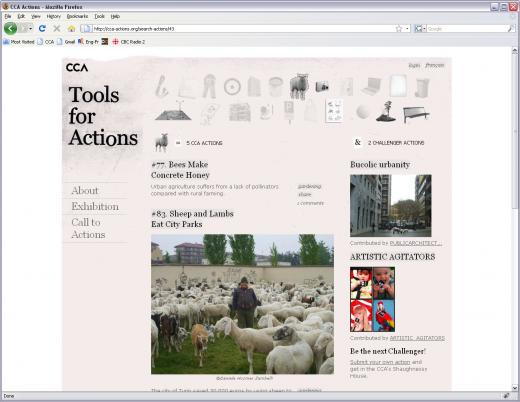
Task: Click the scrollbar down arrow
Action: click(515, 388)
